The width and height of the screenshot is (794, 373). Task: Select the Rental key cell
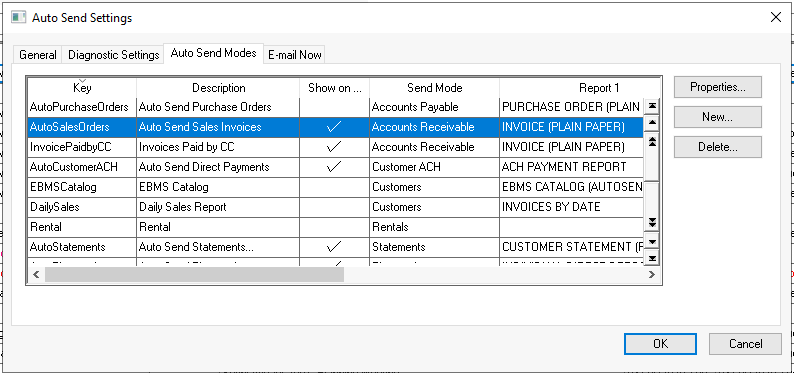pos(82,227)
